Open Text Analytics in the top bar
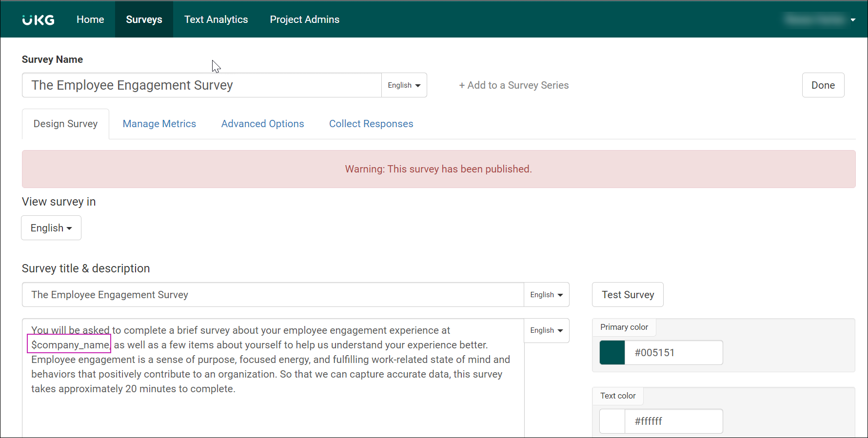The width and height of the screenshot is (868, 438). point(216,19)
